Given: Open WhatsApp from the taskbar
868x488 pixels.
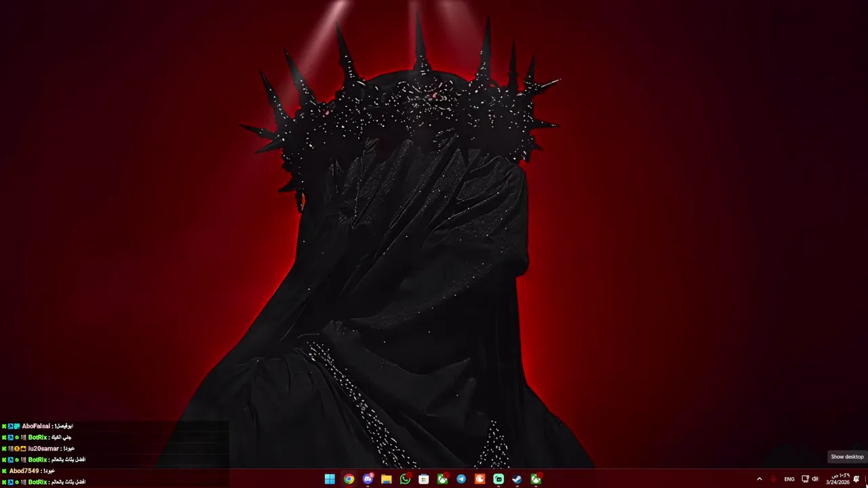Looking at the screenshot, I should click(x=405, y=479).
